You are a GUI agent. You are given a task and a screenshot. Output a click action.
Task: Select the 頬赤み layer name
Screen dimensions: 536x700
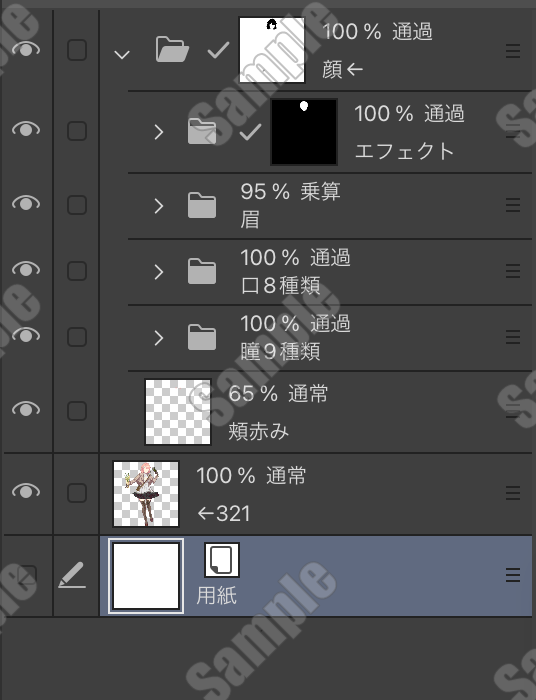tap(258, 431)
